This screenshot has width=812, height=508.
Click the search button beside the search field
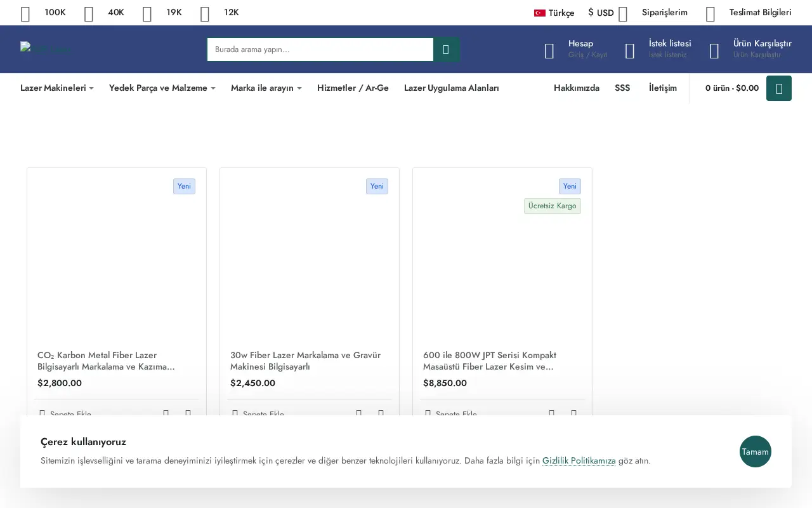pyautogui.click(x=447, y=50)
